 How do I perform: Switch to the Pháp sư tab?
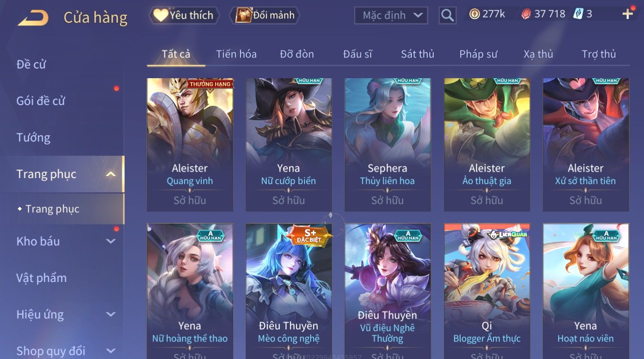coord(478,54)
